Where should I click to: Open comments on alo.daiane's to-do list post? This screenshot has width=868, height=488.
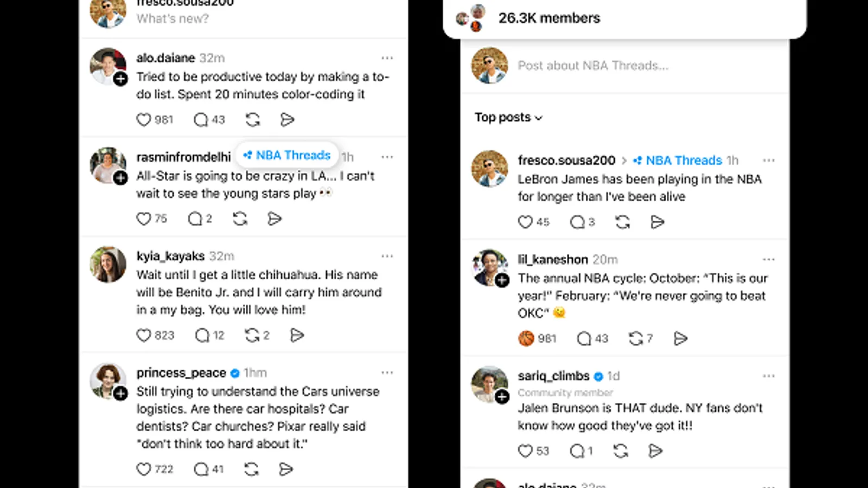tap(201, 119)
